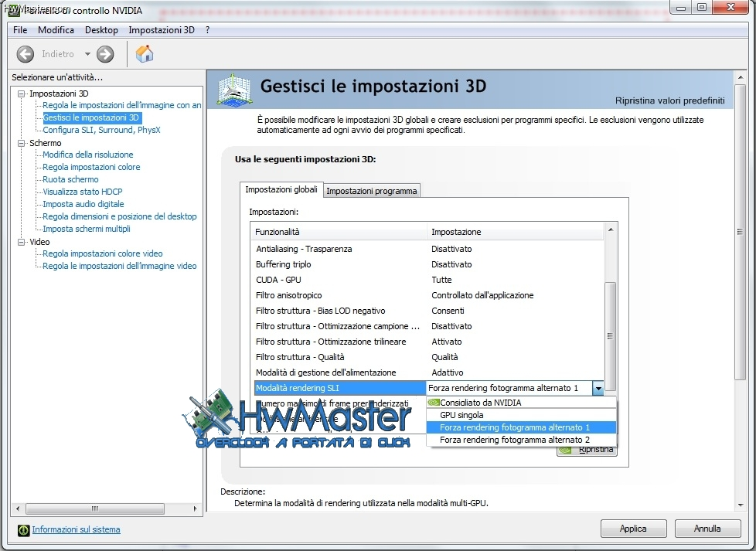Screen dimensions: 756x551
Task: Open the ? help menu
Action: [207, 30]
